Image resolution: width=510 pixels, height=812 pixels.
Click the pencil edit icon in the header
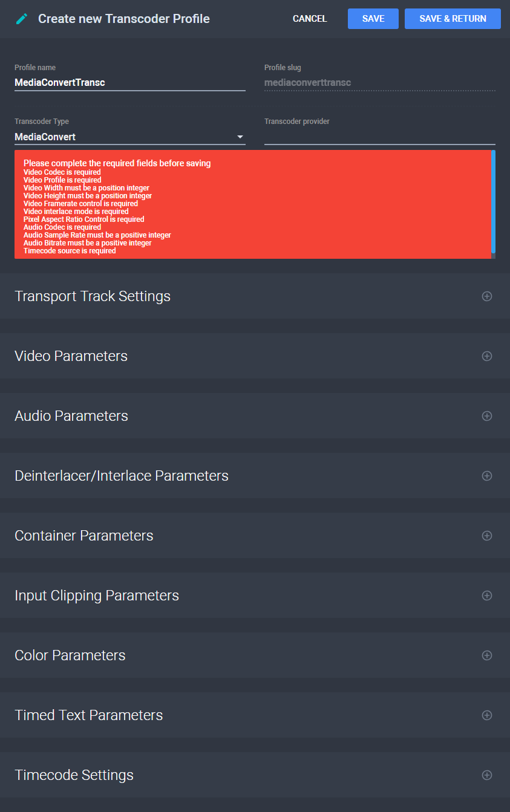point(21,19)
